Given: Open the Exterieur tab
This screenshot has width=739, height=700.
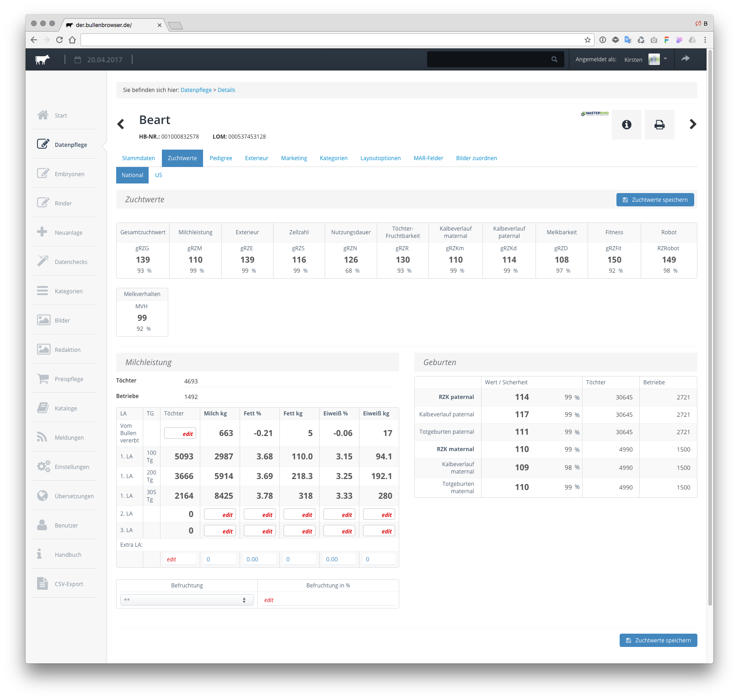Looking at the screenshot, I should point(257,158).
